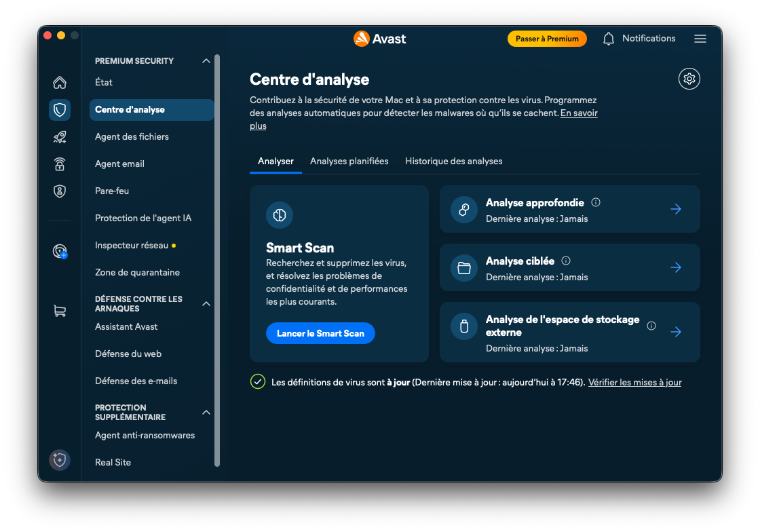Switch to the Analyser tab
Viewport: 760px width, 532px height.
[x=275, y=161]
